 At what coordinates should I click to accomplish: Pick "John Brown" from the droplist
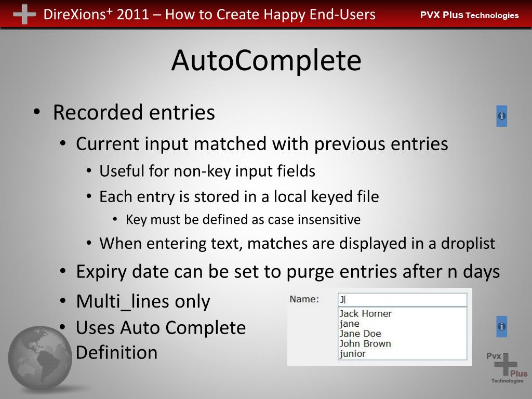click(x=365, y=343)
